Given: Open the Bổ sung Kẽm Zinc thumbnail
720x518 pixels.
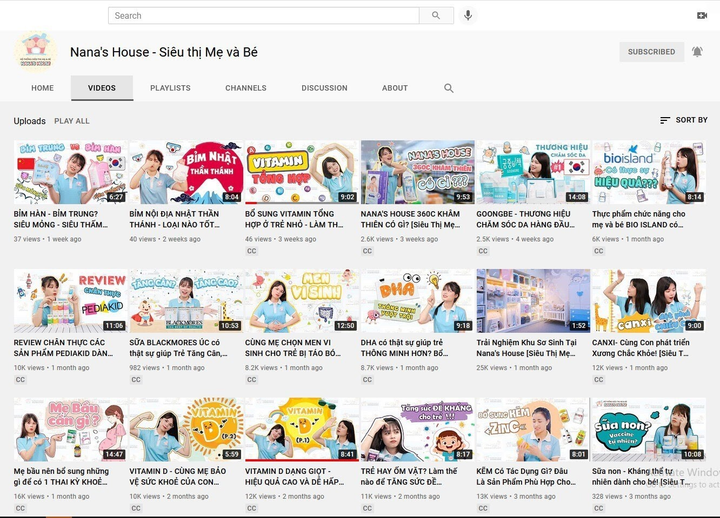Looking at the screenshot, I should click(x=533, y=429).
